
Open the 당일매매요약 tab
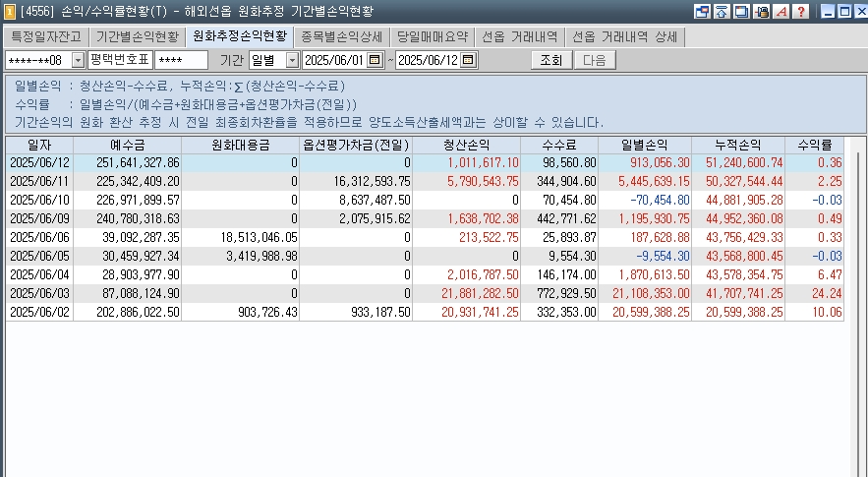click(433, 37)
